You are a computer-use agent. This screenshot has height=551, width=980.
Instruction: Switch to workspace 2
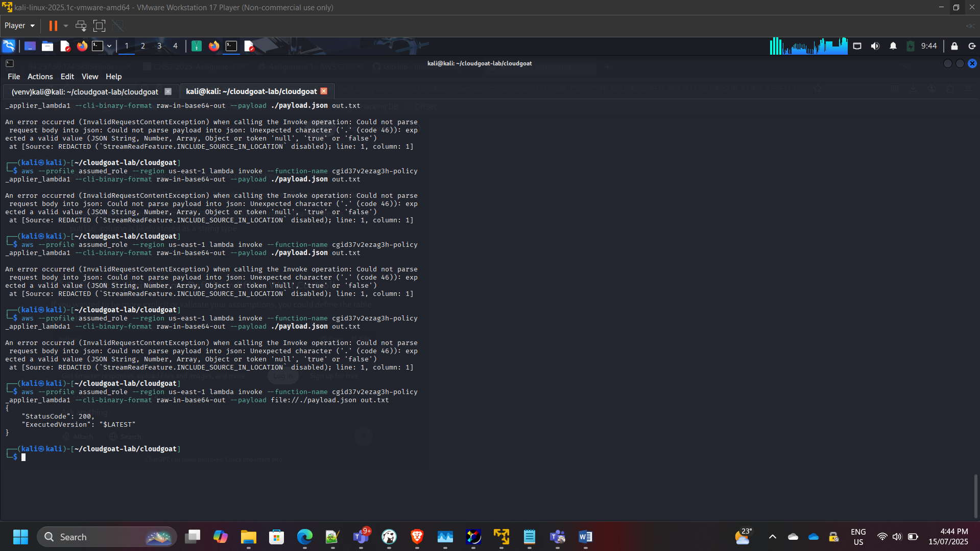coord(142,46)
